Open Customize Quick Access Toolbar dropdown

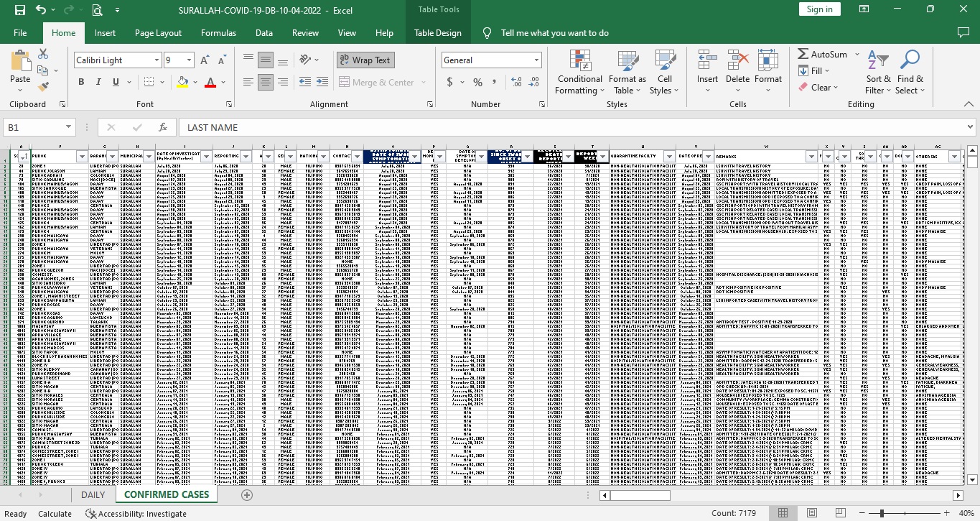click(118, 10)
